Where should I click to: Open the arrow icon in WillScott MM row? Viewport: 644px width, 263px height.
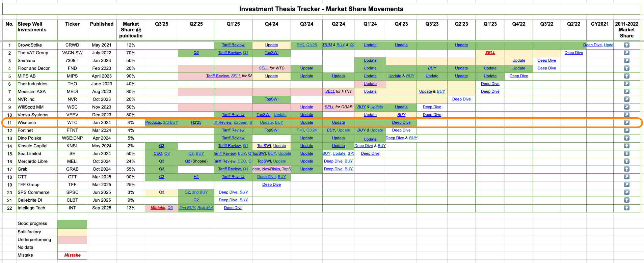626,107
